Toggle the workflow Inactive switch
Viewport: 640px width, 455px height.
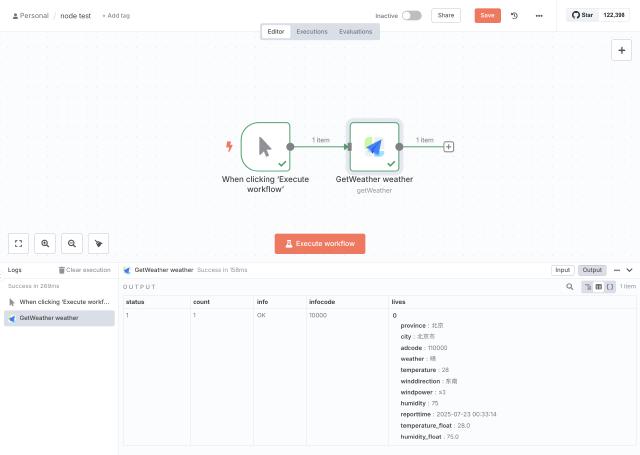point(411,16)
